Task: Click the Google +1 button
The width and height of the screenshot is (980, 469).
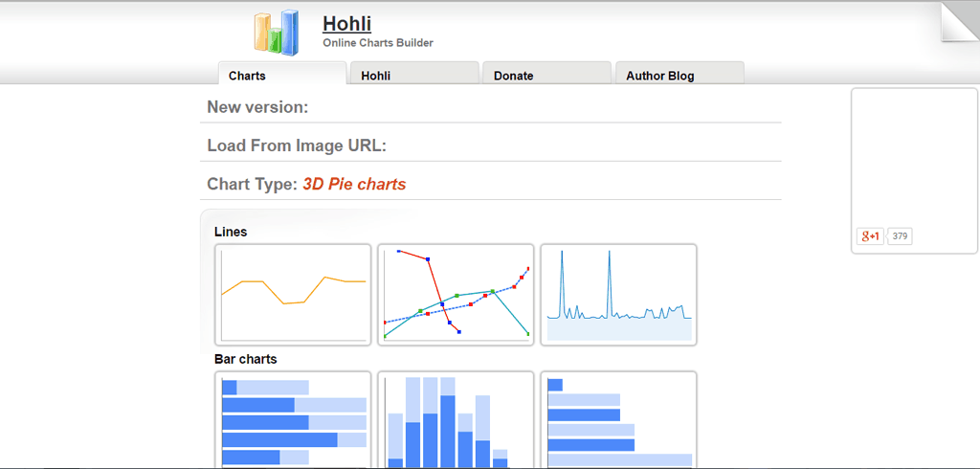Action: [x=870, y=236]
